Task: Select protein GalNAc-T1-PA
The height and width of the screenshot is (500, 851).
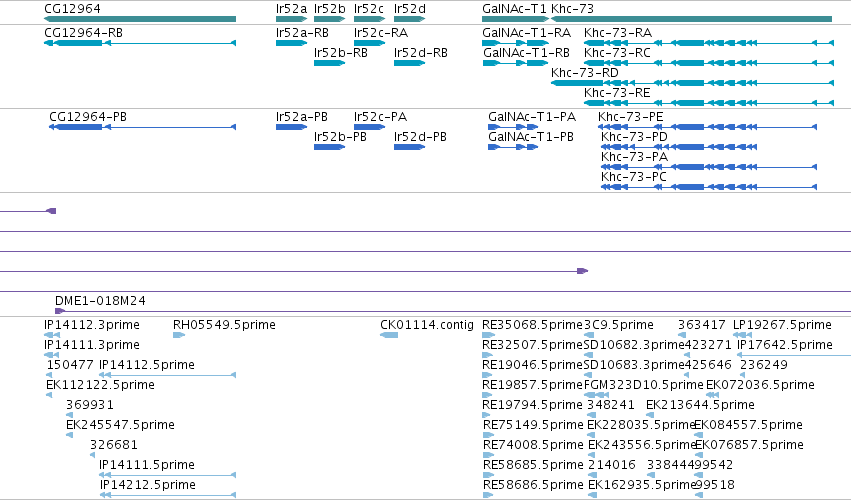Action: coord(532,117)
